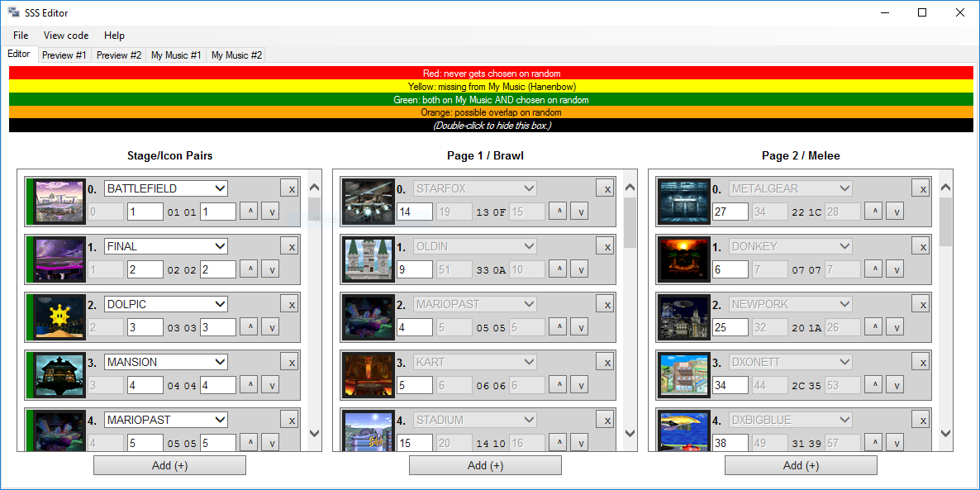The width and height of the screenshot is (980, 490).
Task: Remove the BATTLEFIELD pair with its x button
Action: point(288,188)
